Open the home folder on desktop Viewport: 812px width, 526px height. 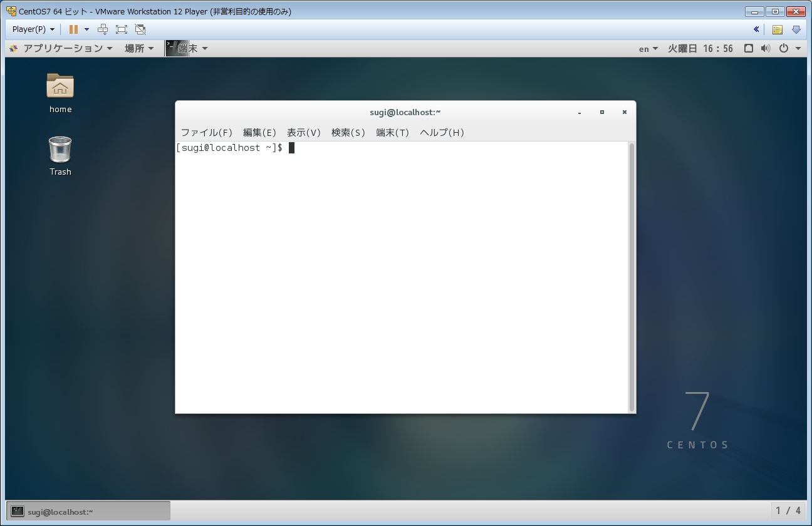[60, 87]
